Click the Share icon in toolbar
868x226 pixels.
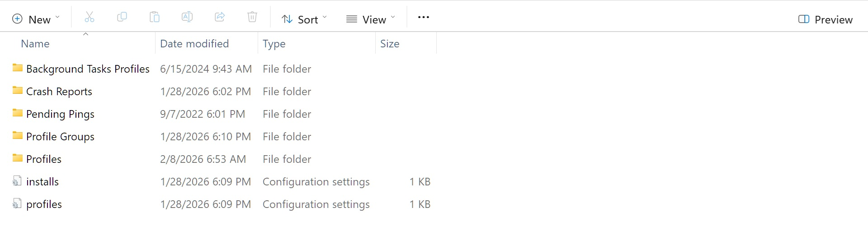click(x=220, y=18)
